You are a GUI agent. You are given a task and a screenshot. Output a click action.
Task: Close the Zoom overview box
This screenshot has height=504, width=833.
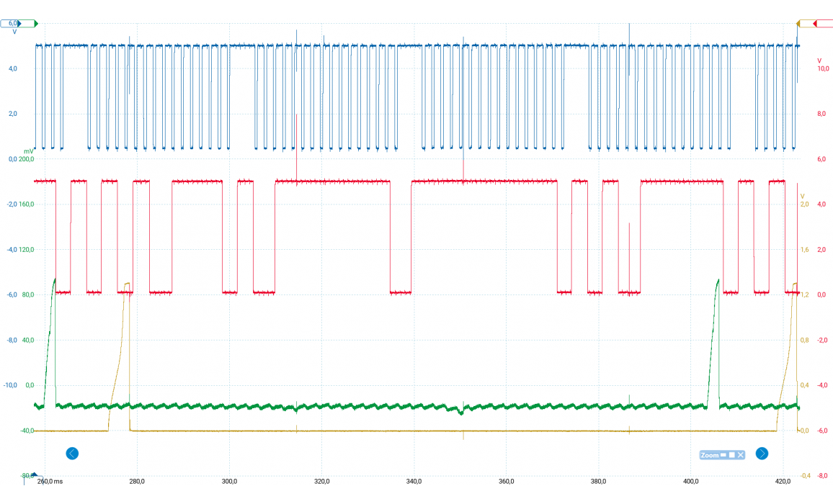740,455
